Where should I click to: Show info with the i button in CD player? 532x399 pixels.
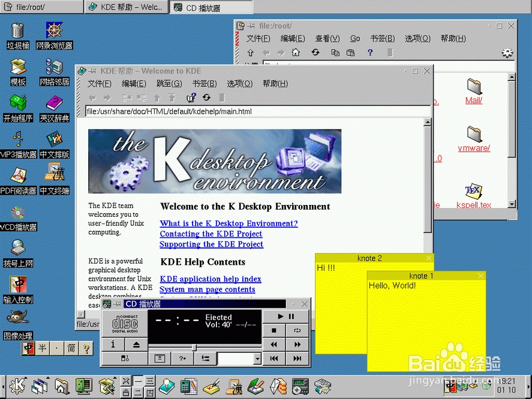pos(113,344)
